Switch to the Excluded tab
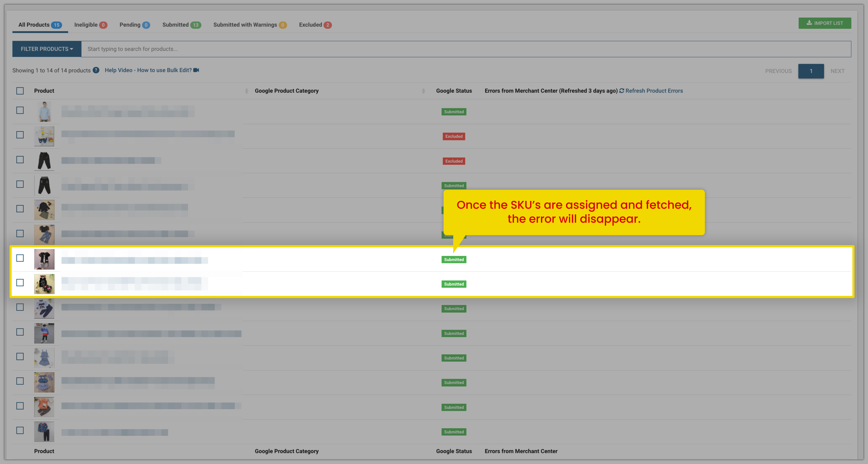The image size is (868, 464). point(315,25)
